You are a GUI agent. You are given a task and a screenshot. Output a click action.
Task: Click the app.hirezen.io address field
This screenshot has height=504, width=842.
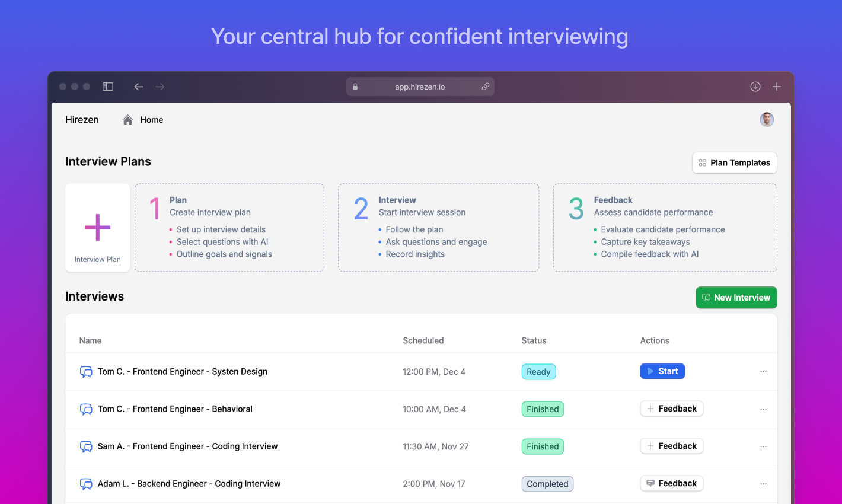420,87
